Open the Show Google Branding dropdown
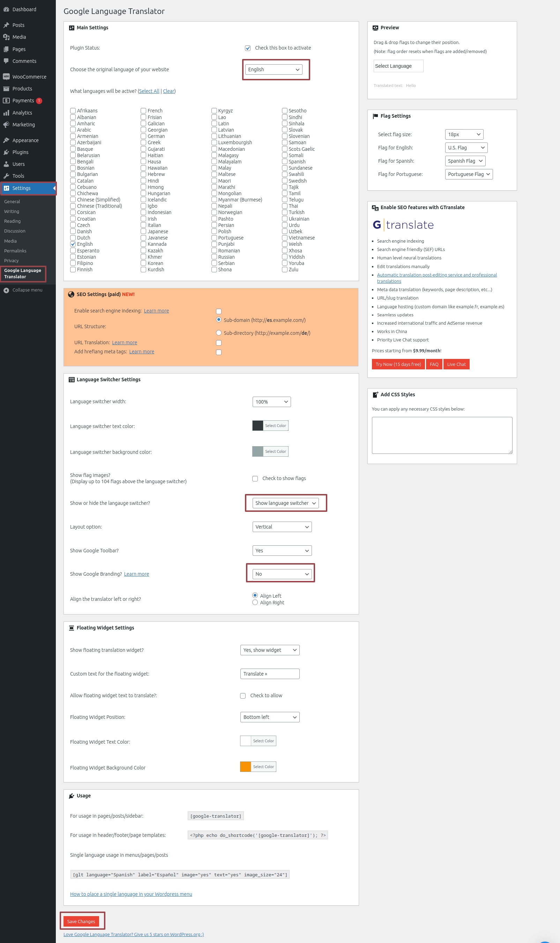This screenshot has width=560, height=943. tap(282, 574)
